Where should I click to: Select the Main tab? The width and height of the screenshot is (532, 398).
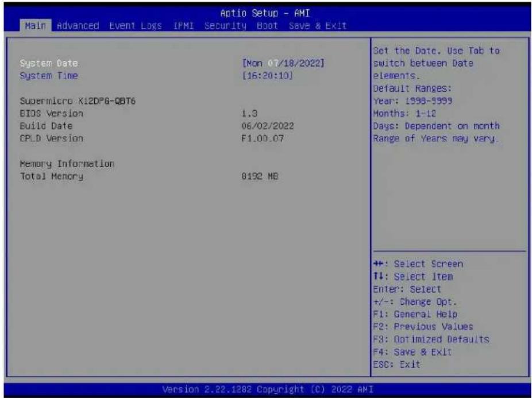tap(35, 26)
